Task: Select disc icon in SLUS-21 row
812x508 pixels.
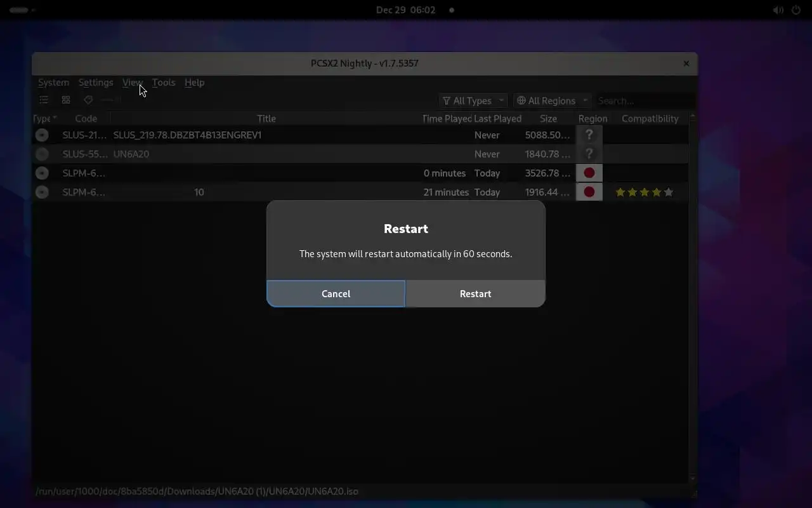Action: click(x=42, y=135)
